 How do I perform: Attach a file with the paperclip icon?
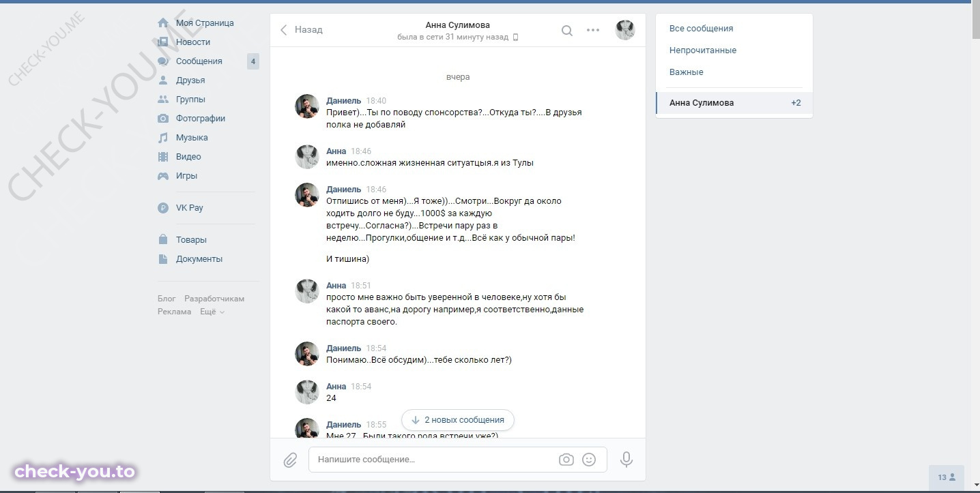tap(290, 460)
